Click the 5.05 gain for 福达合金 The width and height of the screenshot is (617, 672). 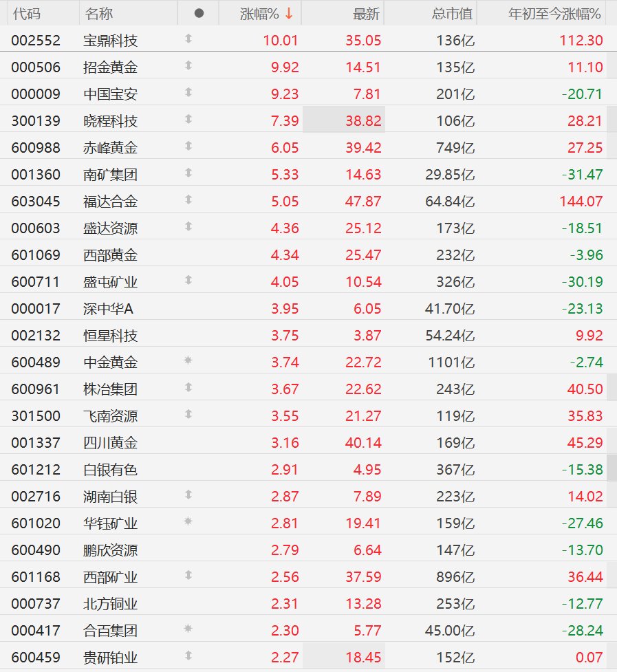point(285,202)
